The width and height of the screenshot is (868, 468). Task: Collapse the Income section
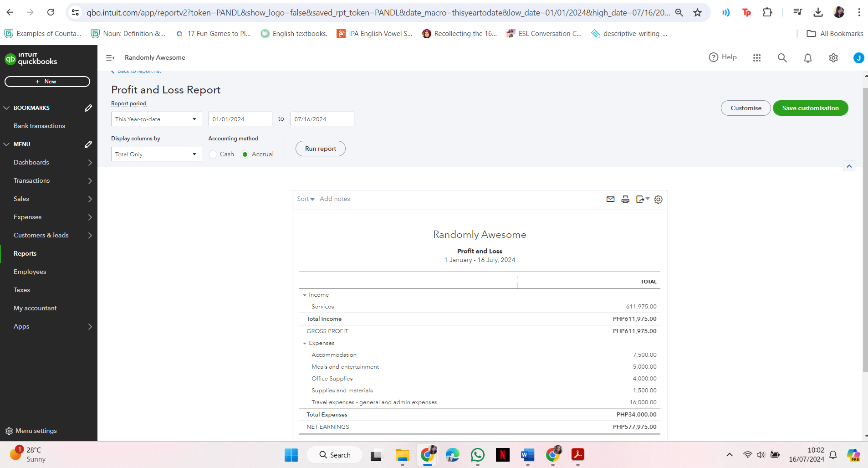305,295
